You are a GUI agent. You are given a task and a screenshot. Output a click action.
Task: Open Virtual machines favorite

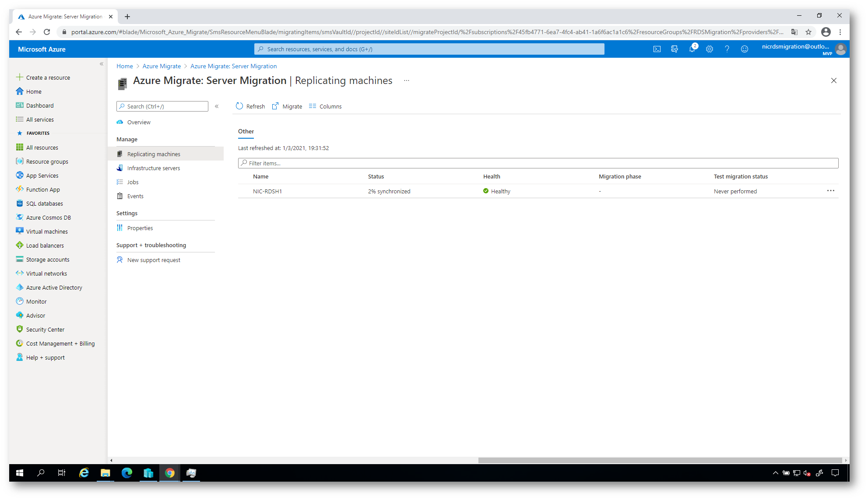click(42, 231)
